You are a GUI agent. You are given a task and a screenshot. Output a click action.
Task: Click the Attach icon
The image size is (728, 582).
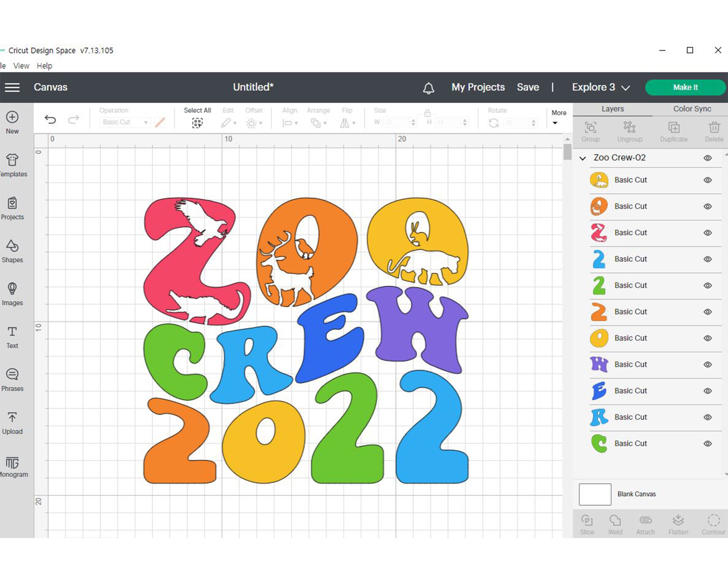[x=646, y=522]
